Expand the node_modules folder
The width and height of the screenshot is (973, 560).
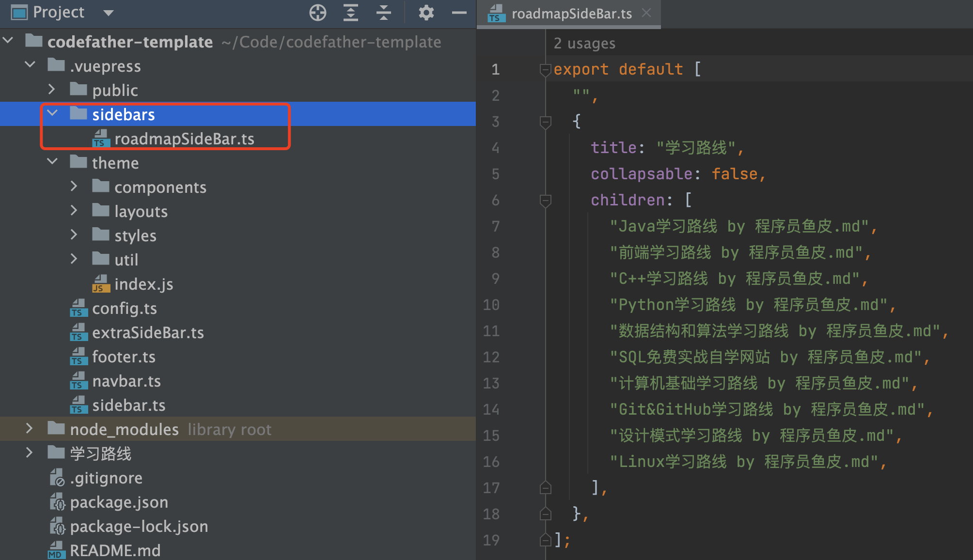pyautogui.click(x=29, y=429)
